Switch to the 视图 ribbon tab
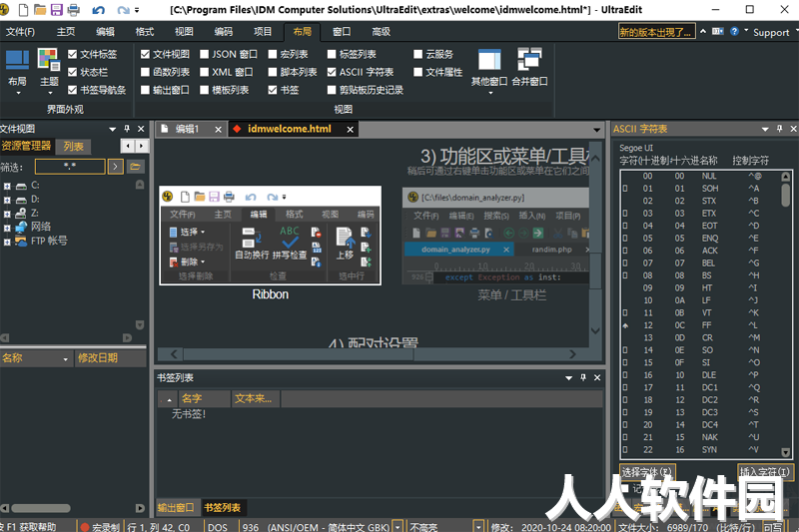The image size is (799, 532). [184, 32]
